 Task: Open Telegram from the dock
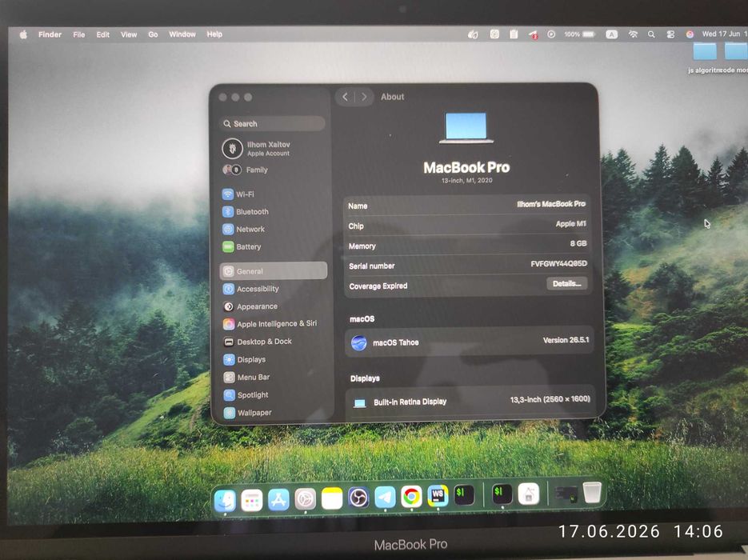coord(385,498)
